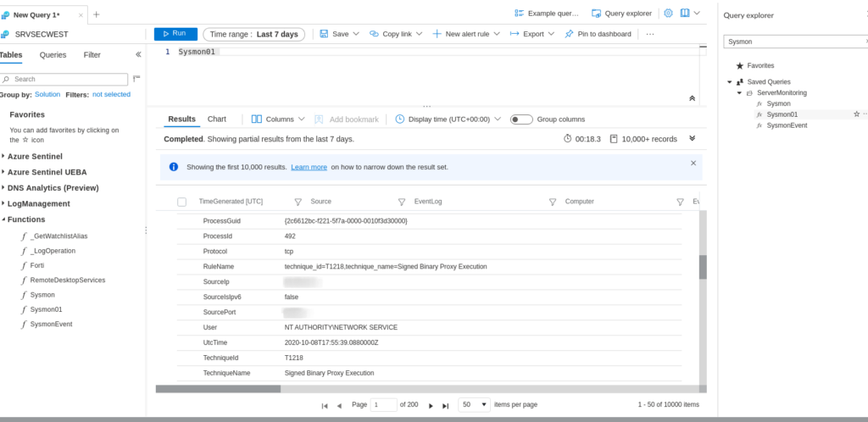This screenshot has width=868, height=422.
Task: Close the New Query 1 tab
Action: 81,15
